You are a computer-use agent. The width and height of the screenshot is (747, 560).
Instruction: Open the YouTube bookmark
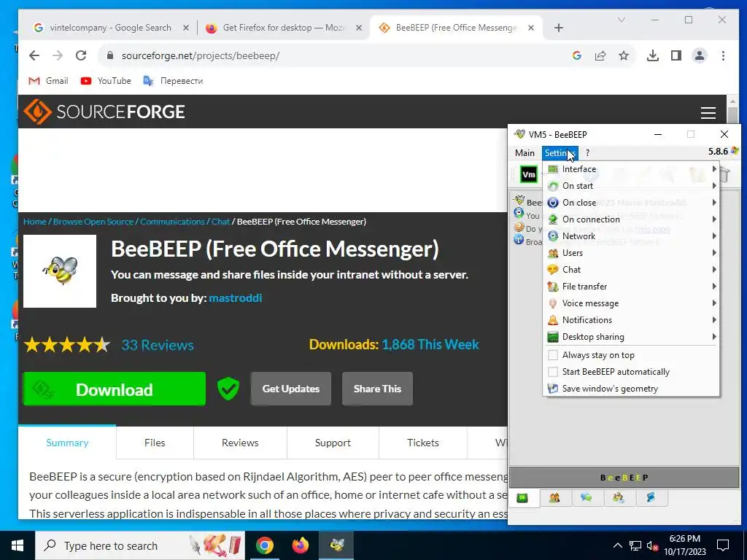point(106,81)
